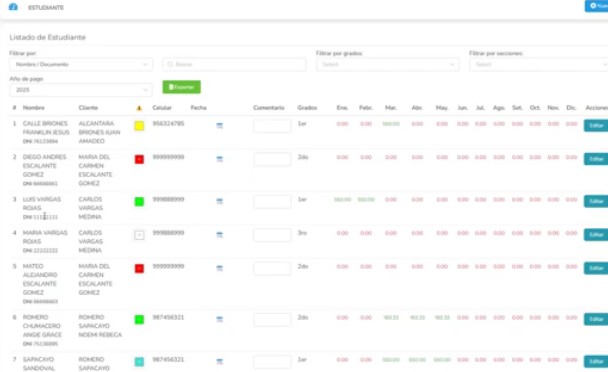Click the warning triangle column header
Screen dimensions: 608x372
[139, 108]
